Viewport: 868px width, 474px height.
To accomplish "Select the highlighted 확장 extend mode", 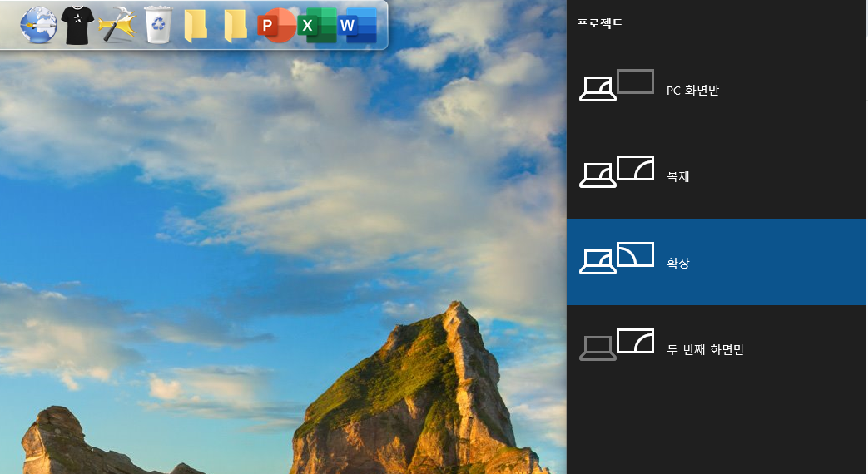I will point(717,262).
